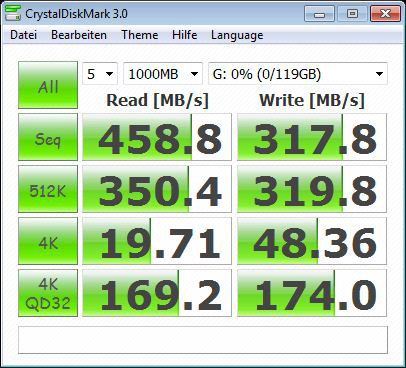The width and height of the screenshot is (406, 368).
Task: Click the CrystalDiskMark app icon in title bar
Action: (13, 13)
